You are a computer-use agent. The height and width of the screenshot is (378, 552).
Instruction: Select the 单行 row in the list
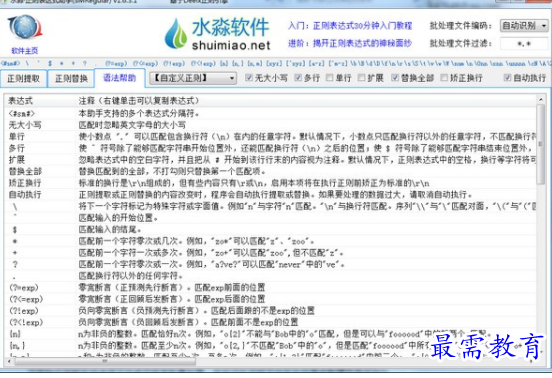270,137
